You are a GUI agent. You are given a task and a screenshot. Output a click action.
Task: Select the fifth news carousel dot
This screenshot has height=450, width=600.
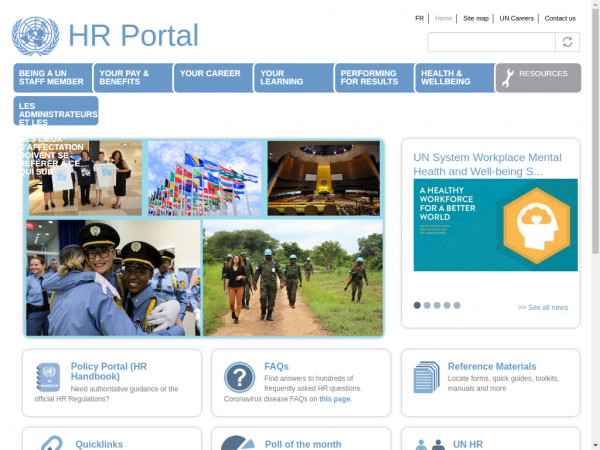point(457,305)
